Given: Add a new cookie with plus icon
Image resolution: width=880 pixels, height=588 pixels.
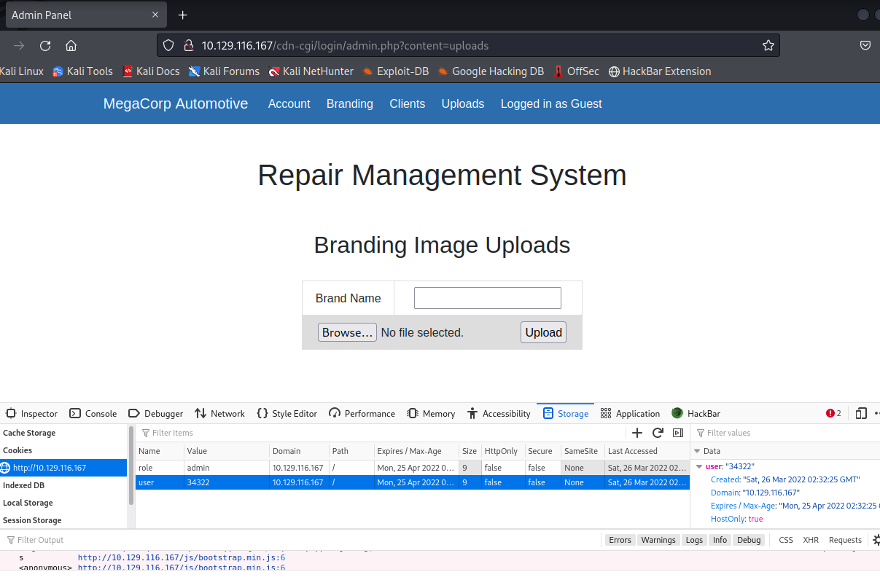Looking at the screenshot, I should (637, 433).
